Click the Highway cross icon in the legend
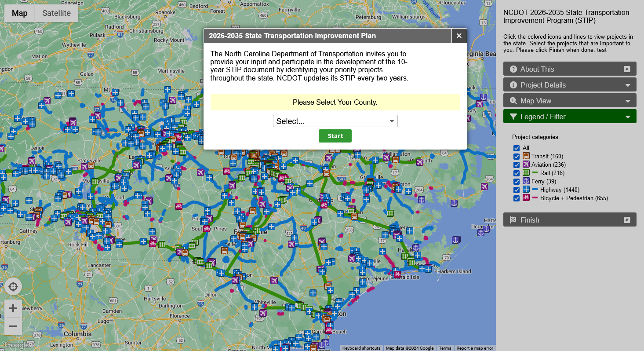The width and height of the screenshot is (644, 351). (526, 190)
